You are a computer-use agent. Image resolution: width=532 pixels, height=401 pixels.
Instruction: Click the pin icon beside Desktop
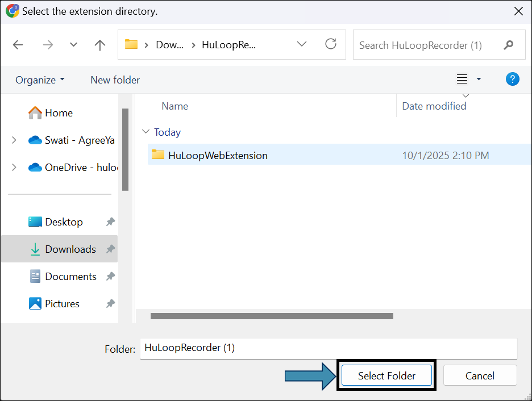coord(110,222)
